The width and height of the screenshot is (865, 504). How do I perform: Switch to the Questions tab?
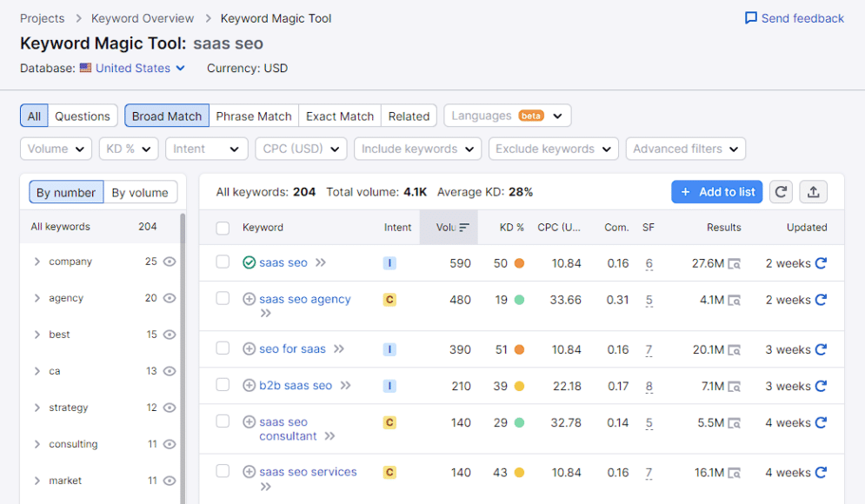coord(83,115)
